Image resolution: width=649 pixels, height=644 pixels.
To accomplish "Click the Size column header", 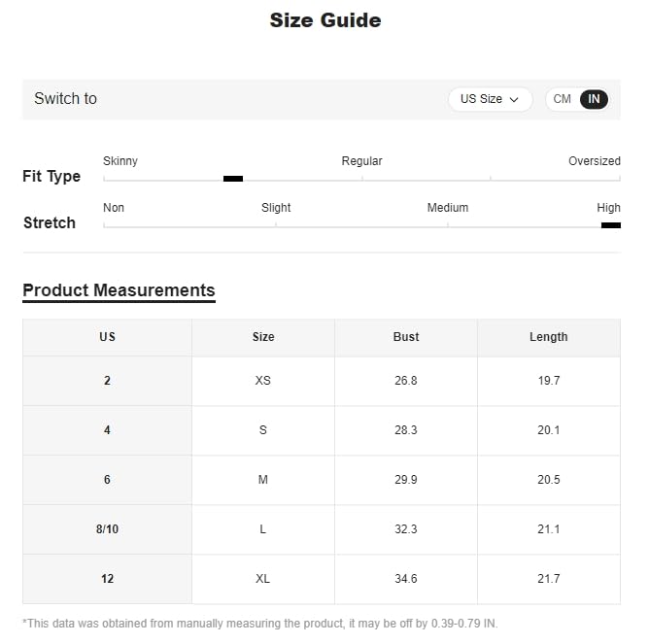I will pos(263,337).
